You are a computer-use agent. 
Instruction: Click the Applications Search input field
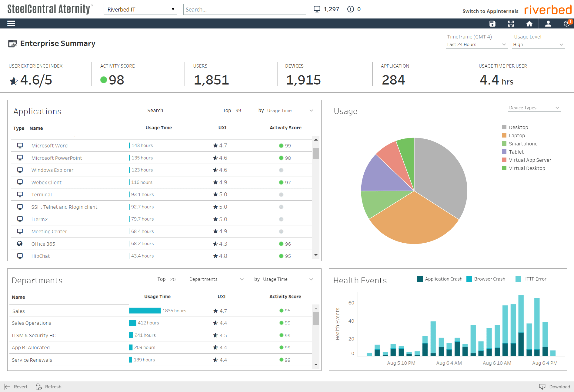[190, 111]
